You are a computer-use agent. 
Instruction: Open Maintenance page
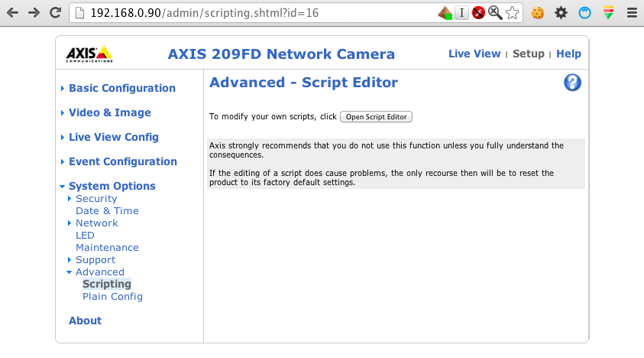(x=107, y=248)
